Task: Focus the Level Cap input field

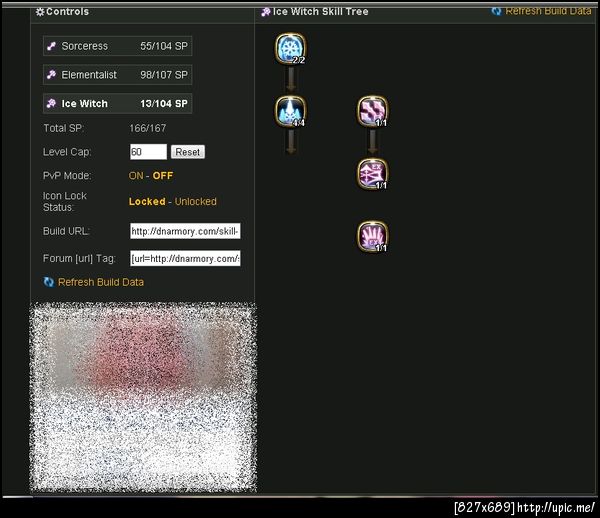Action: pyautogui.click(x=148, y=152)
